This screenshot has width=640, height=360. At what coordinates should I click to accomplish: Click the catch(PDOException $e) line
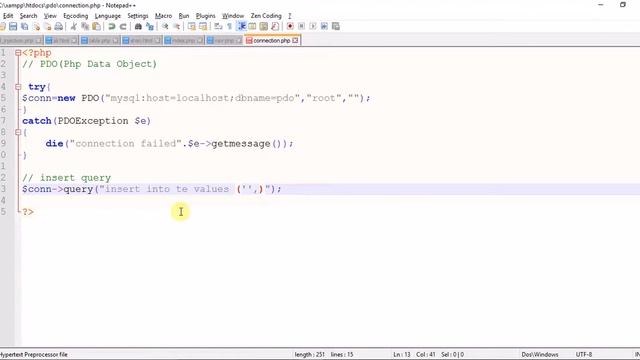(x=87, y=121)
